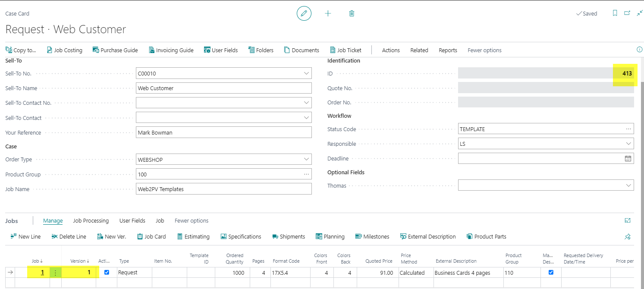Click Delete Line in Jobs
The height and width of the screenshot is (289, 644).
[x=69, y=236]
